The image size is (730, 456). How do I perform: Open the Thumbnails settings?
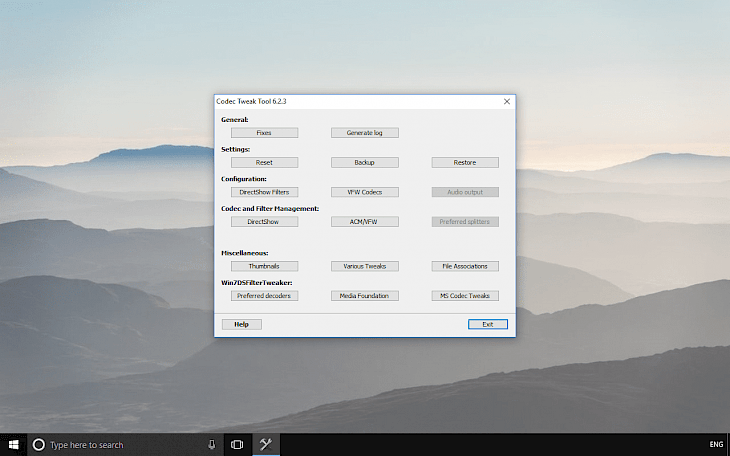coord(264,266)
